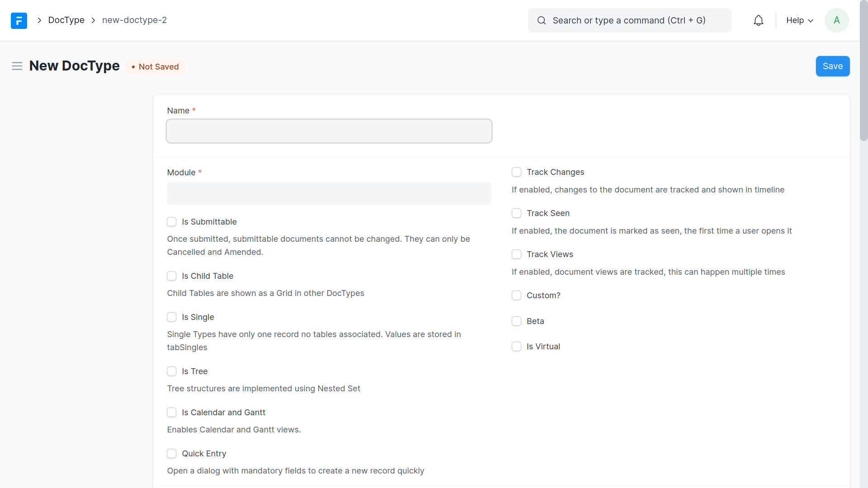Click the Frappe home logo icon
This screenshot has height=488, width=868.
(x=19, y=20)
